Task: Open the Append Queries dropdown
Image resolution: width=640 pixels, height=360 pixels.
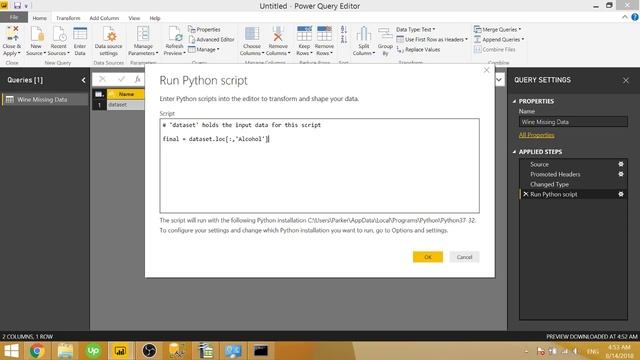Action: tap(499, 40)
